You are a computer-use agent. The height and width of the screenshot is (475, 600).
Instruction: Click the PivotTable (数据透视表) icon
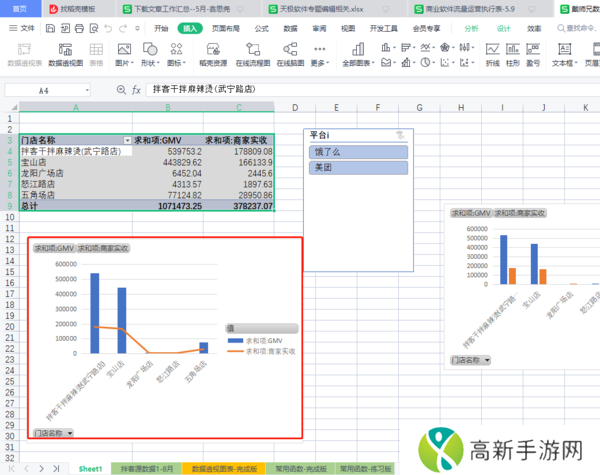tap(24, 55)
